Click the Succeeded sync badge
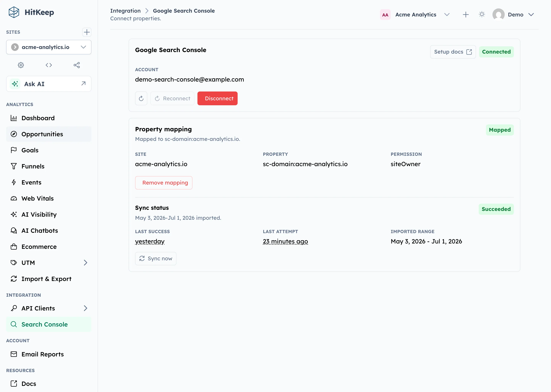551x392 pixels. click(496, 209)
